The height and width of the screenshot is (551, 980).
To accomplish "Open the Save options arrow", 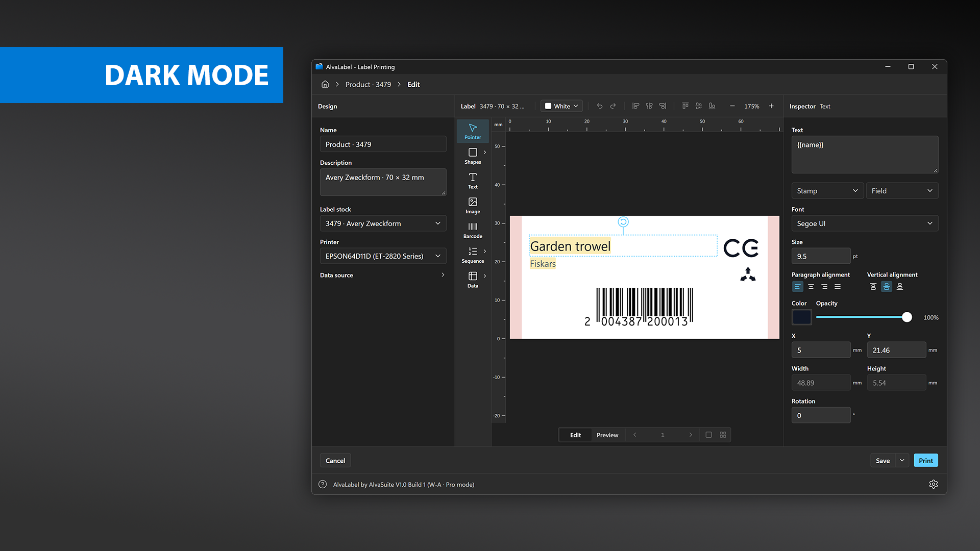I will coord(902,461).
